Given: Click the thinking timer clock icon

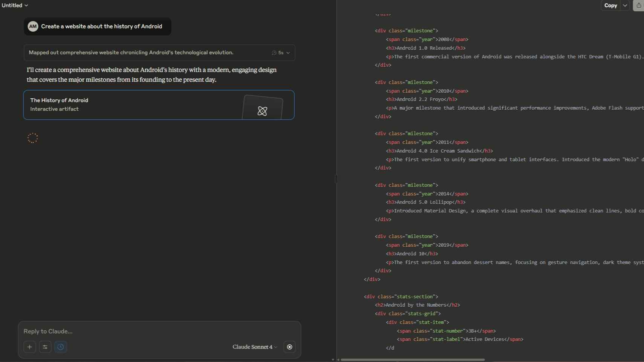Looking at the screenshot, I should point(274,53).
